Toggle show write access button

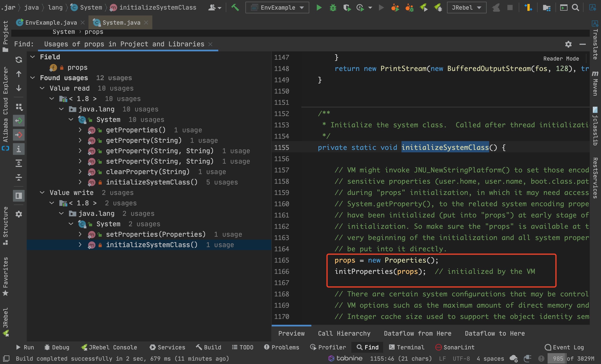pos(19,135)
